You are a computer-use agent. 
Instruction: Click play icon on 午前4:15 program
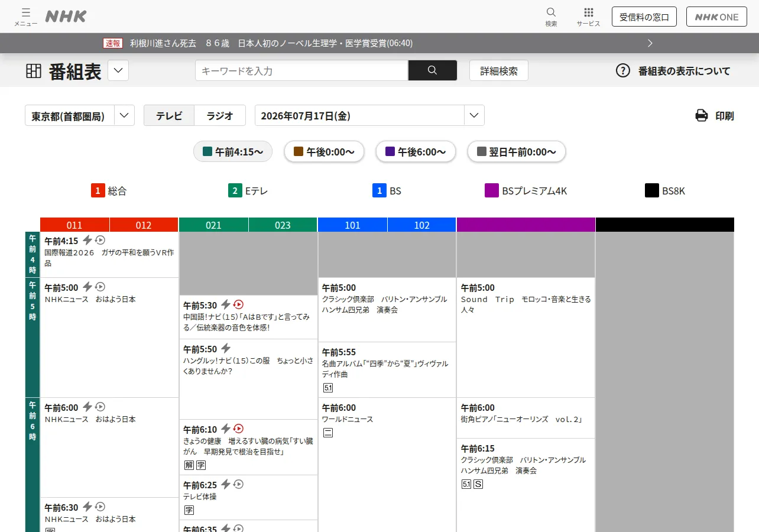[100, 240]
